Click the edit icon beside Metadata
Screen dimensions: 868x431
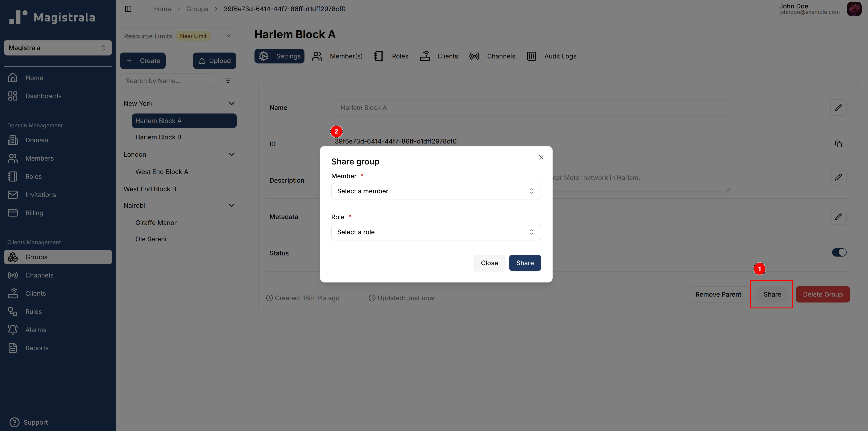pos(838,217)
